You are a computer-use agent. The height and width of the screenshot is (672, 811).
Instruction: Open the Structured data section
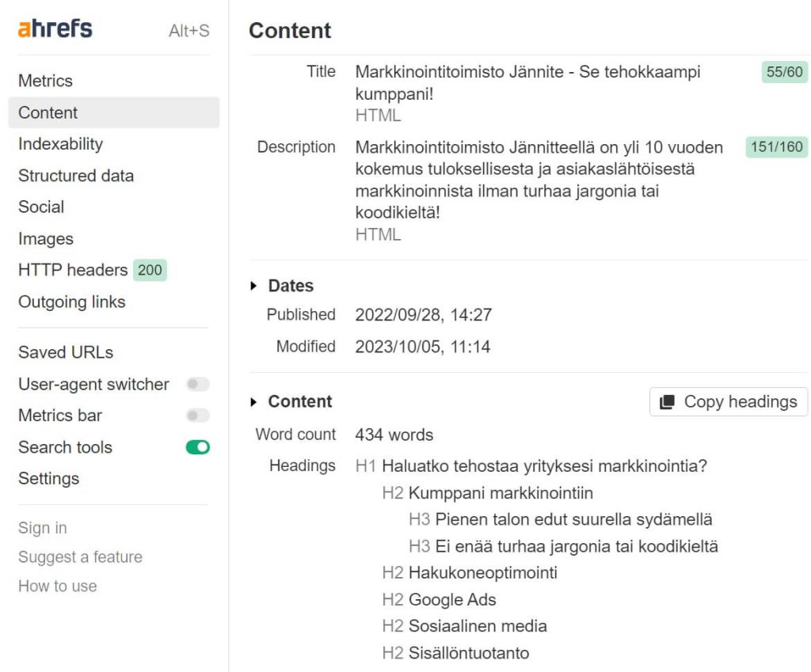coord(76,176)
